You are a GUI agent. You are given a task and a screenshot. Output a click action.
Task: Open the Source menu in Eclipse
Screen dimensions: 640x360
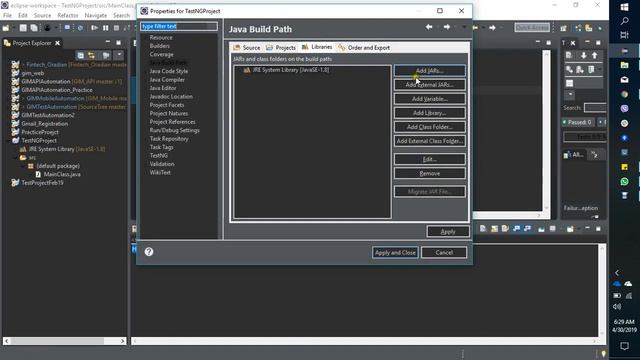click(x=42, y=16)
